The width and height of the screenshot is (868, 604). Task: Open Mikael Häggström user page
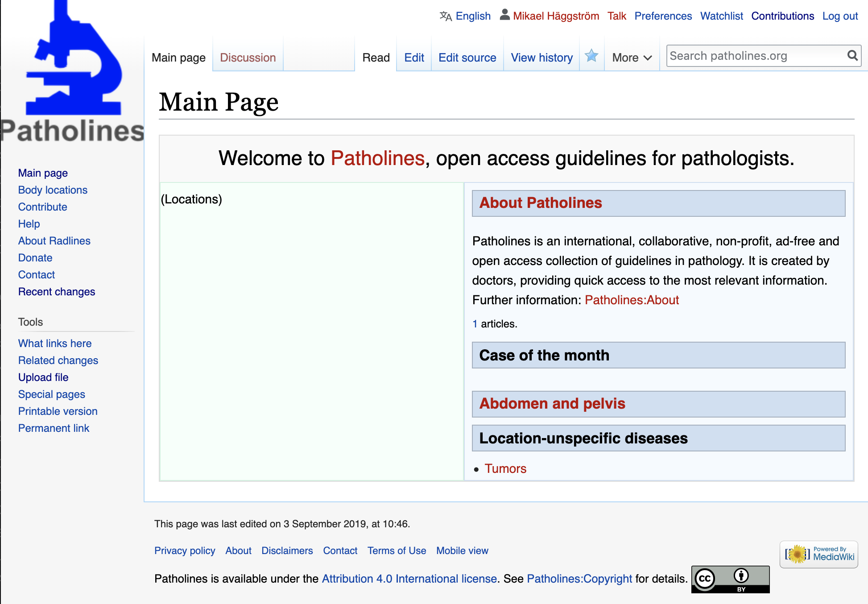coord(556,16)
